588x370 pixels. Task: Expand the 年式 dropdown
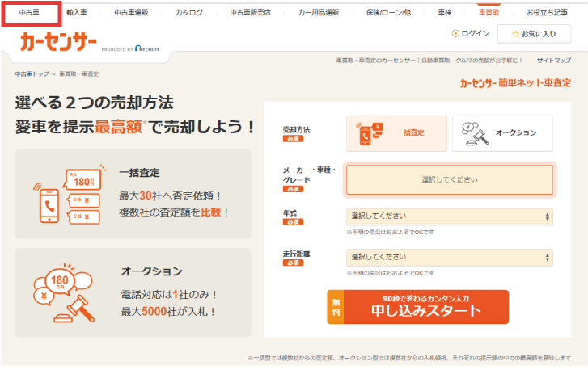pos(450,217)
